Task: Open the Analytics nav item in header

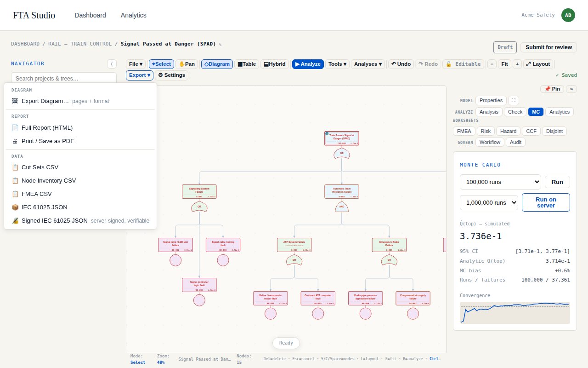Action: click(134, 15)
